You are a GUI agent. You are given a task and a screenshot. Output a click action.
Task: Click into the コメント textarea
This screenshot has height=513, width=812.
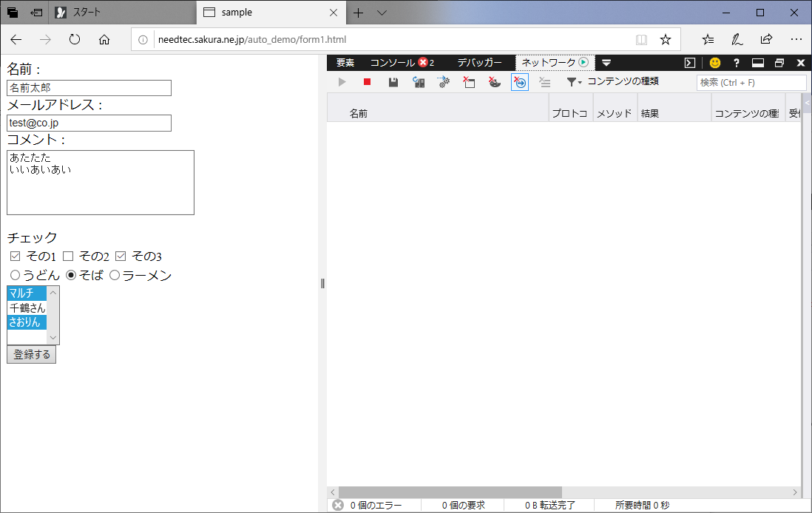tap(101, 183)
